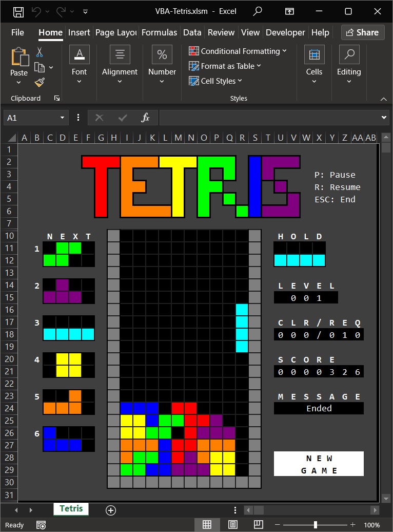393x532 pixels.
Task: Click into the formula bar field
Action: click(269, 118)
